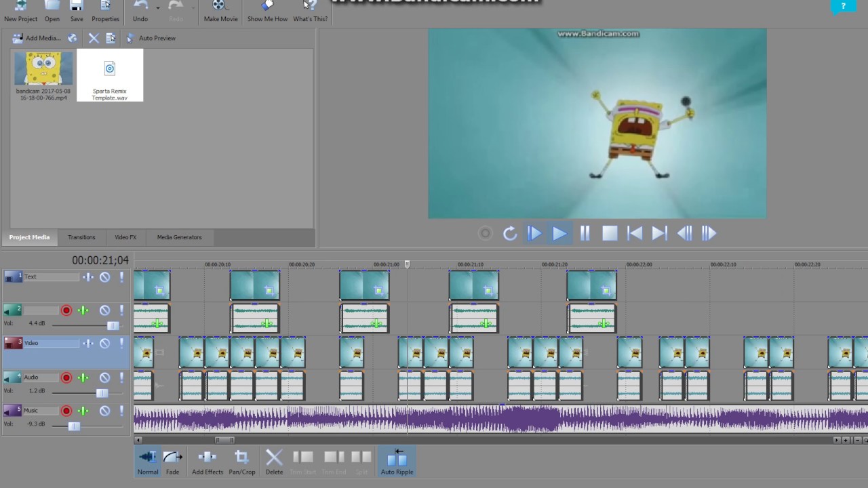868x488 pixels.
Task: Open Track FX on the Audio track
Action: click(83, 378)
